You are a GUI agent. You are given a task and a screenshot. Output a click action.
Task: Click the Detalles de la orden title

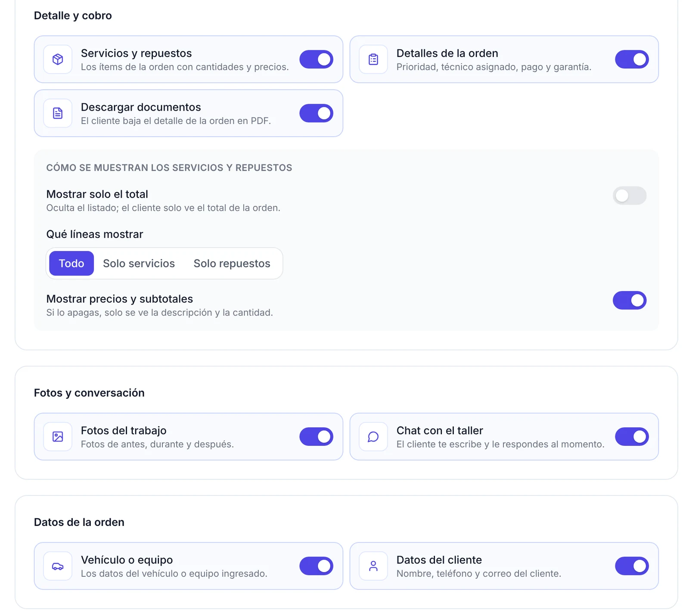pos(447,53)
